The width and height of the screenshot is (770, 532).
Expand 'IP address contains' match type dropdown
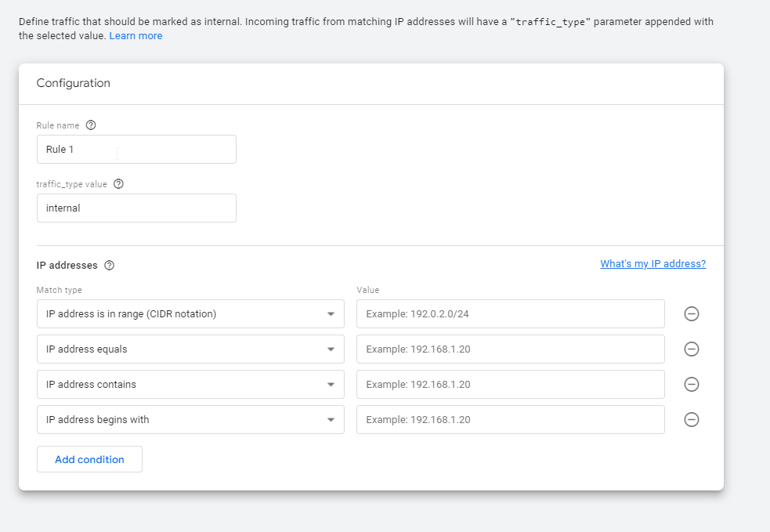click(190, 385)
